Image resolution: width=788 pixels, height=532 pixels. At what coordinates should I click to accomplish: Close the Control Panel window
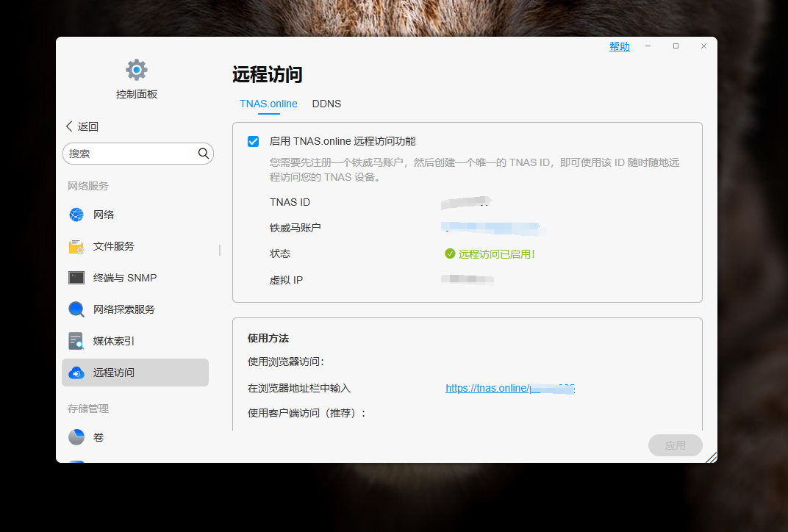pos(703,46)
